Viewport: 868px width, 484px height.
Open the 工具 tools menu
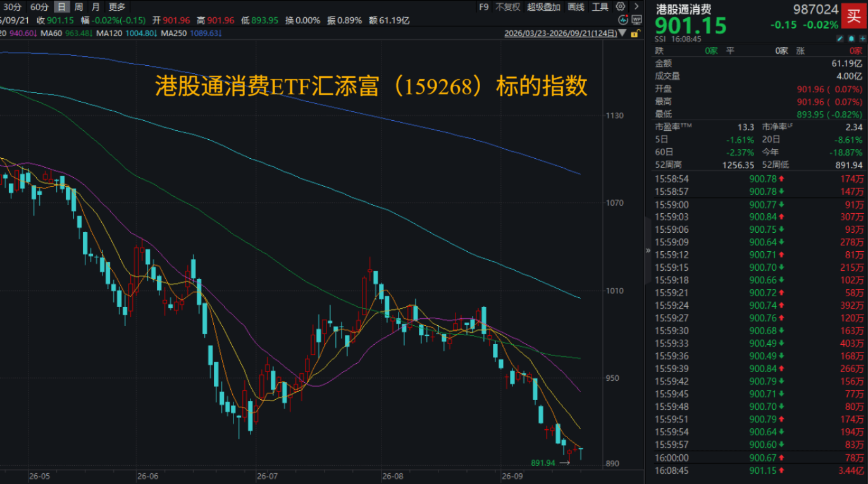pos(600,7)
